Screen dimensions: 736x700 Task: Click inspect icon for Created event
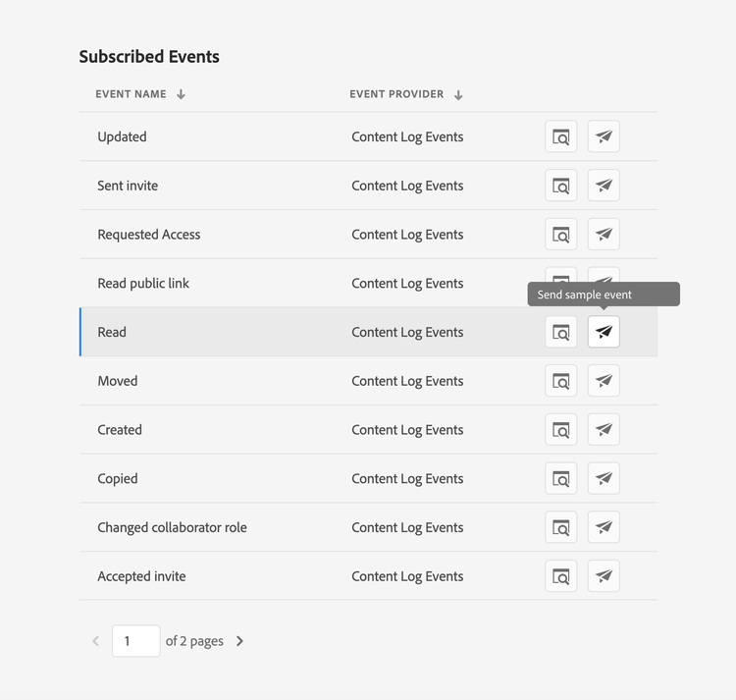(x=560, y=430)
